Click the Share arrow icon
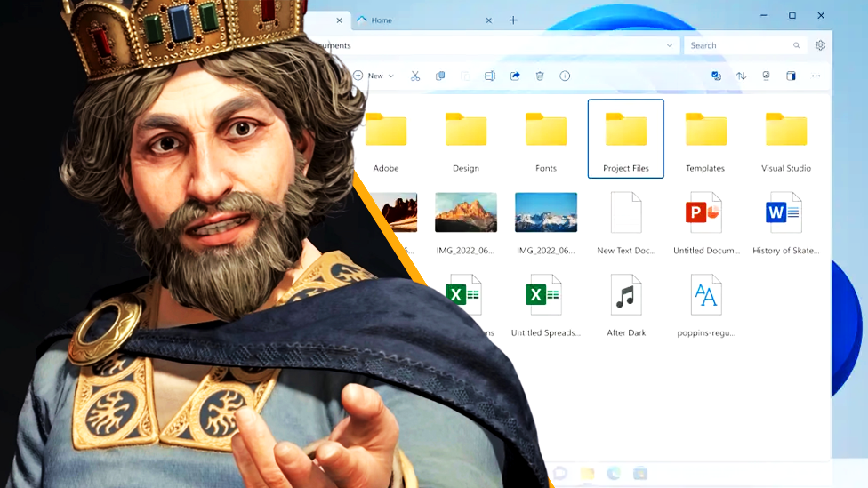This screenshot has height=488, width=868. point(515,76)
